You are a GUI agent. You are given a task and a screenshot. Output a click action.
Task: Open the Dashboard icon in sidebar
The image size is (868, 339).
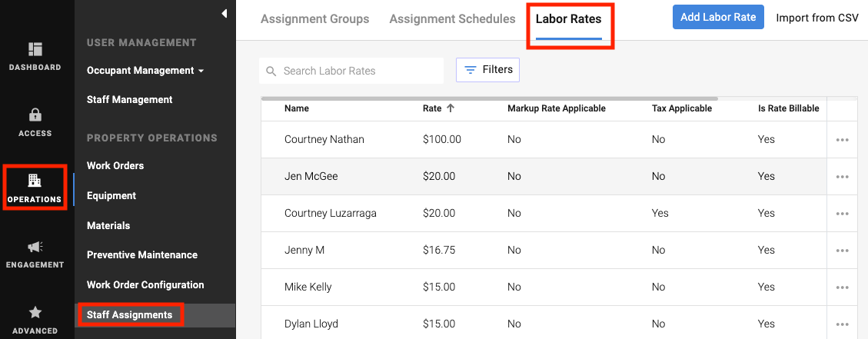tap(35, 50)
